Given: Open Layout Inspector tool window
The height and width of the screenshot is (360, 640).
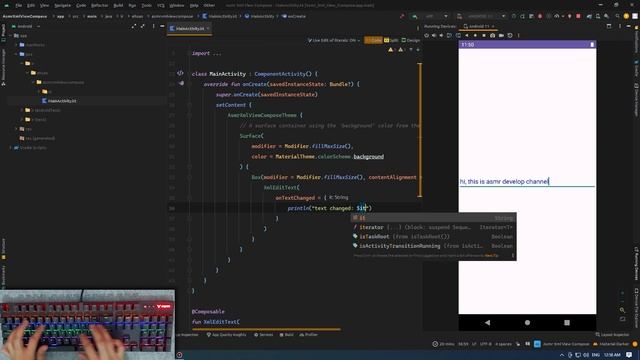Looking at the screenshot, I should pyautogui.click(x=614, y=335).
